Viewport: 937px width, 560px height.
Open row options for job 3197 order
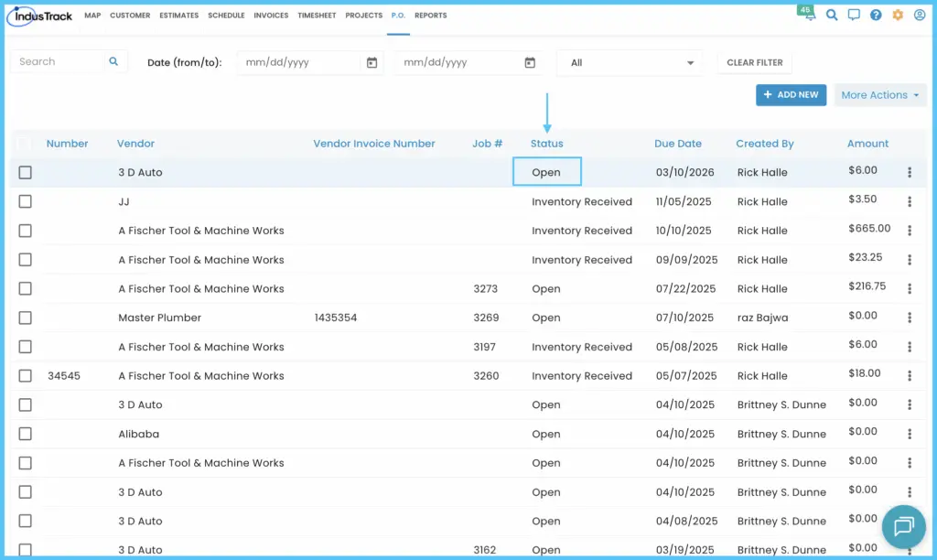(910, 347)
